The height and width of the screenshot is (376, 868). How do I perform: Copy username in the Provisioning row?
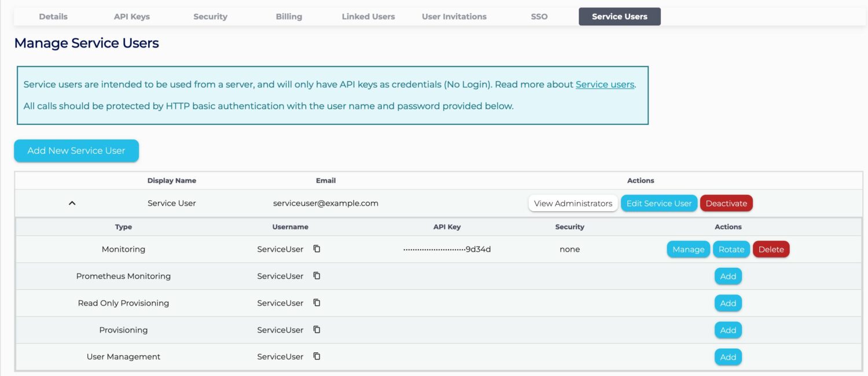pos(317,330)
